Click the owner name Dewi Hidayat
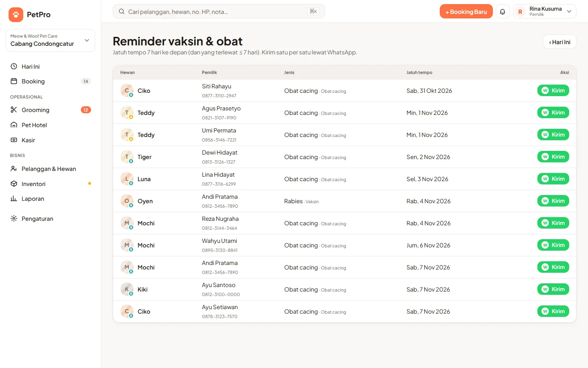The width and height of the screenshot is (588, 368). [x=220, y=153]
